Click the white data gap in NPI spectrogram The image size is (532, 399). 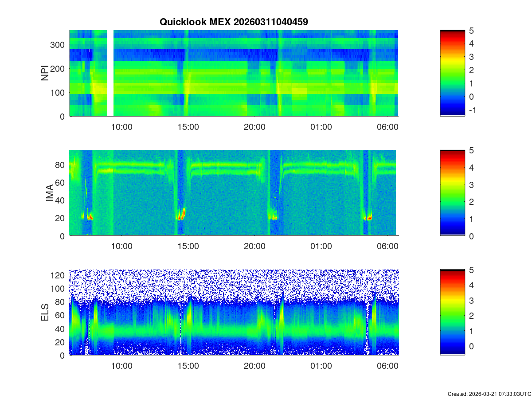point(110,73)
